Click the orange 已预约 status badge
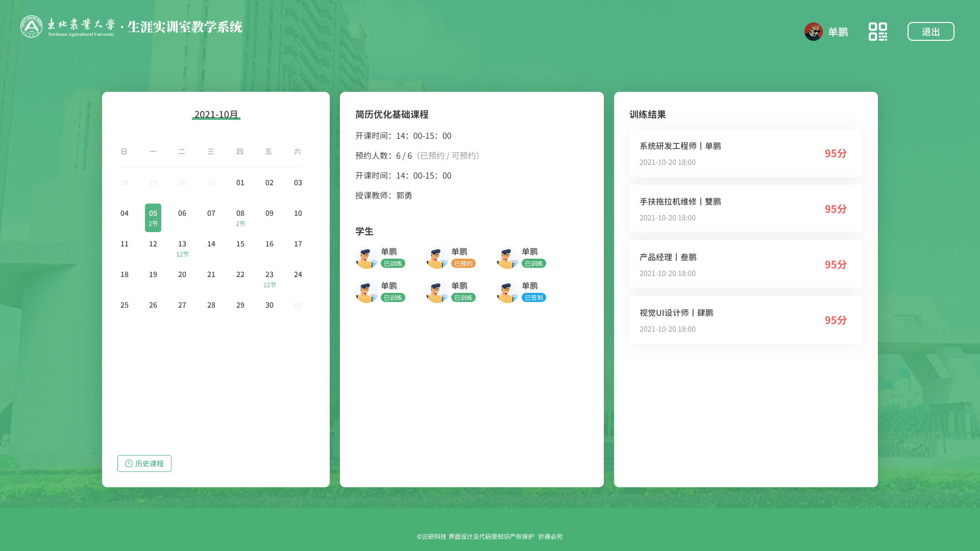The width and height of the screenshot is (980, 551). tap(463, 263)
